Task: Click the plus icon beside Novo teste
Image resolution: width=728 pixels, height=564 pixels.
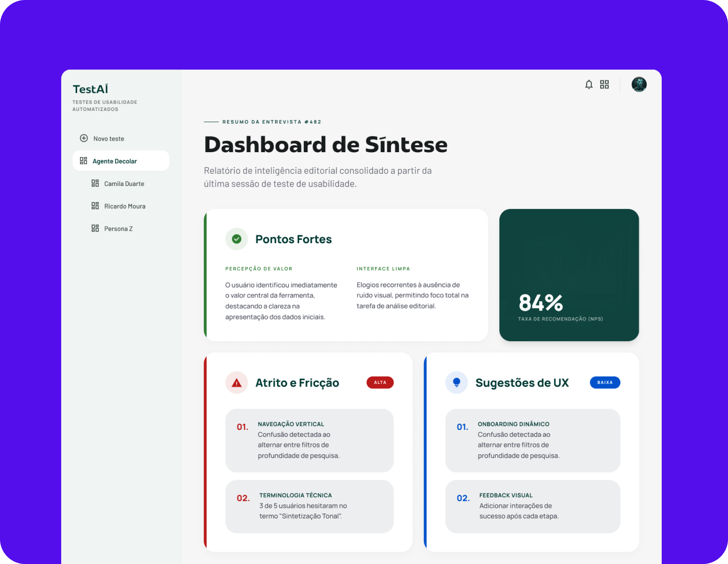Action: [x=84, y=138]
